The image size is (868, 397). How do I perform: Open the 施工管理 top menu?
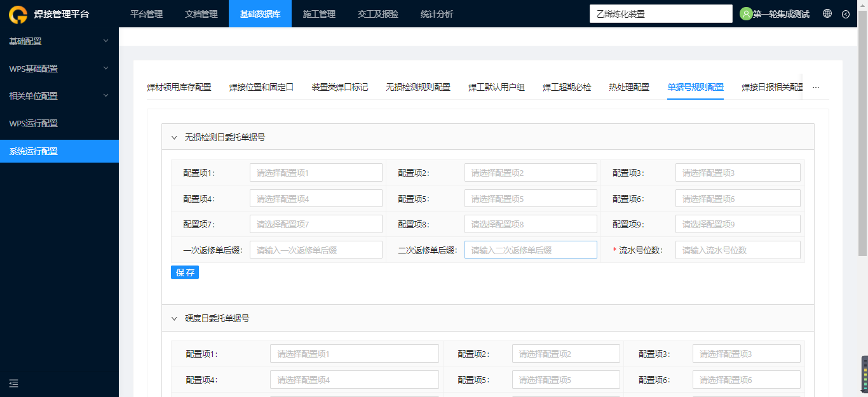coord(319,14)
